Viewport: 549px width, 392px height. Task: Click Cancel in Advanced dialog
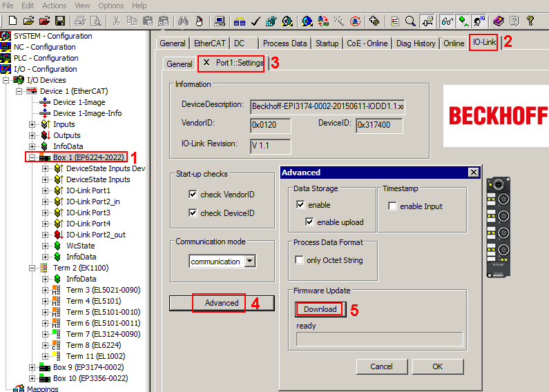point(382,366)
